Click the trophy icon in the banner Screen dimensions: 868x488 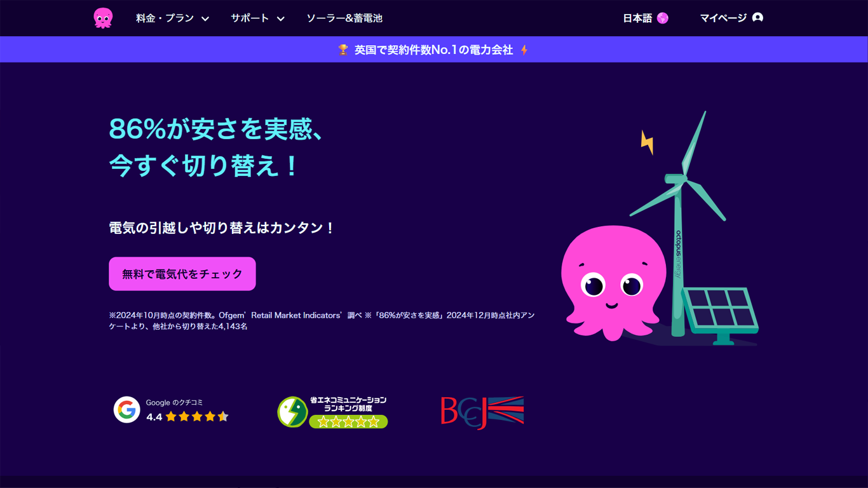[x=343, y=50]
